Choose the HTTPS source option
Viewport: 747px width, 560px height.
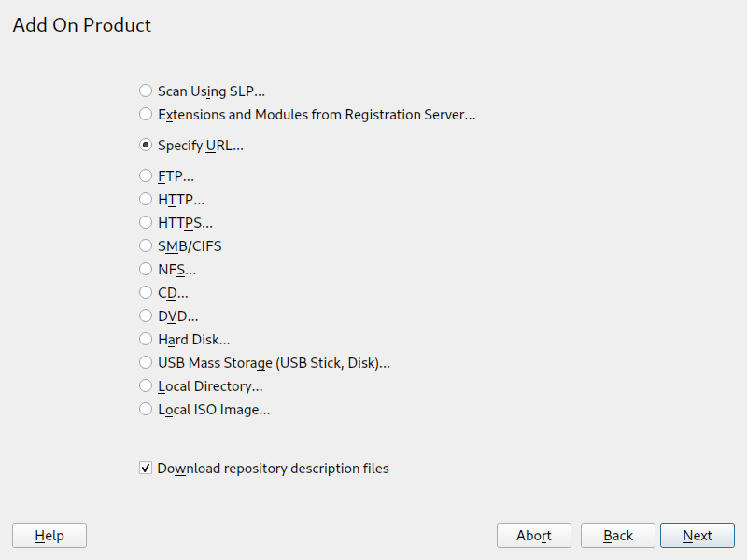point(146,223)
